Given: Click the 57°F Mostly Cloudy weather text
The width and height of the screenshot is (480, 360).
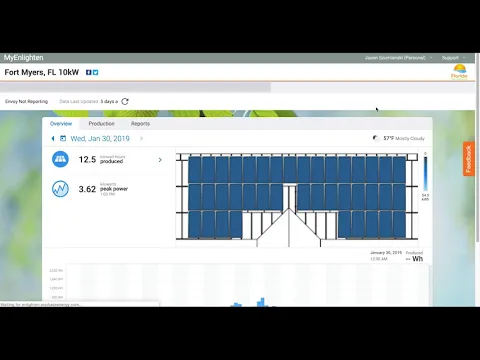Looking at the screenshot, I should [x=404, y=138].
